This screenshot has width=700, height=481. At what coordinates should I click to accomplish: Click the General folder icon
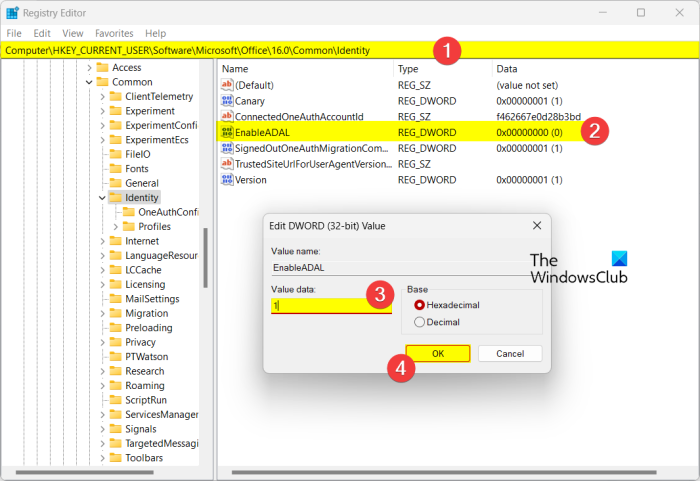point(116,183)
